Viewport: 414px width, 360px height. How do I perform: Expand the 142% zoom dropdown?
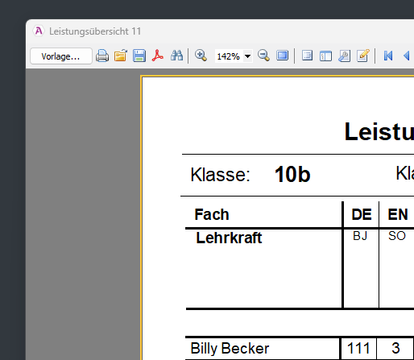(x=248, y=56)
